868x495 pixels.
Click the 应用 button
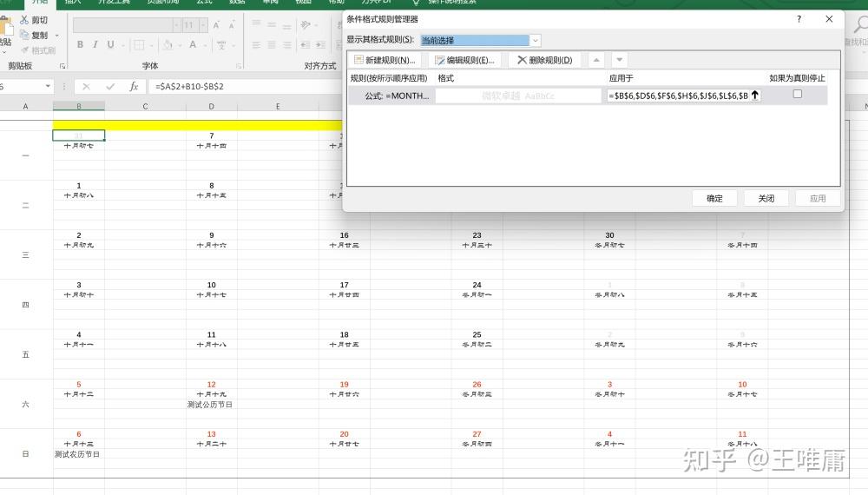pyautogui.click(x=818, y=198)
